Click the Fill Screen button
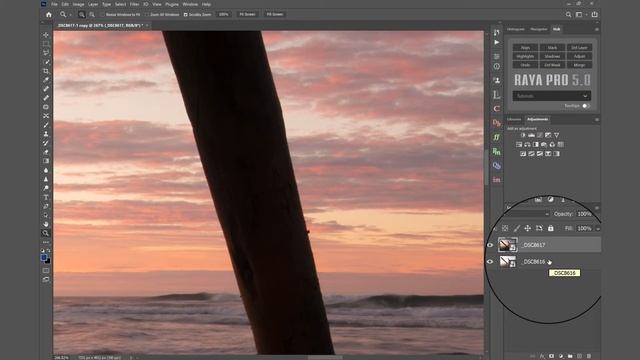640x360 pixels. coord(275,14)
